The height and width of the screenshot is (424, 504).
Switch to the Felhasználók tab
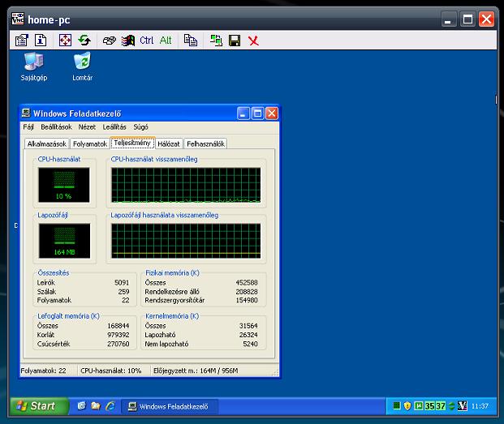point(205,143)
